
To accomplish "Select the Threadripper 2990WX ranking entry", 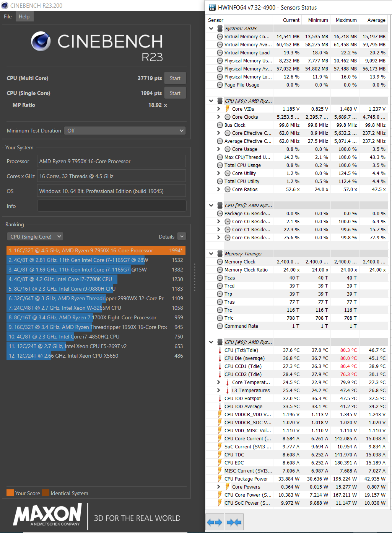I will (x=96, y=298).
